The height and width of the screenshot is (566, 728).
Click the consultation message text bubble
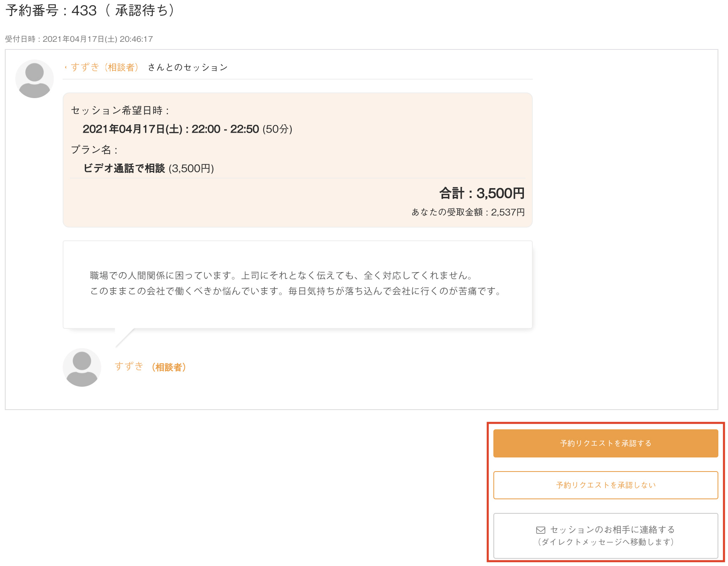pyautogui.click(x=297, y=284)
